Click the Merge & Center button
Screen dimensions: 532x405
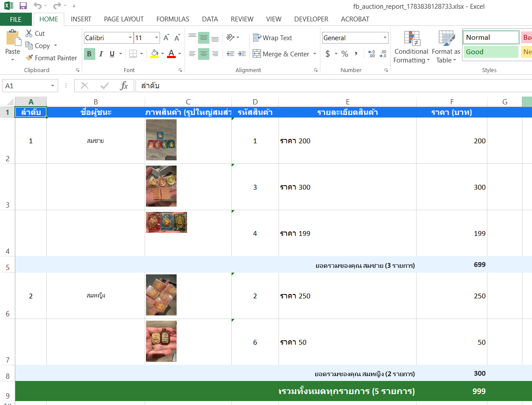pos(281,54)
